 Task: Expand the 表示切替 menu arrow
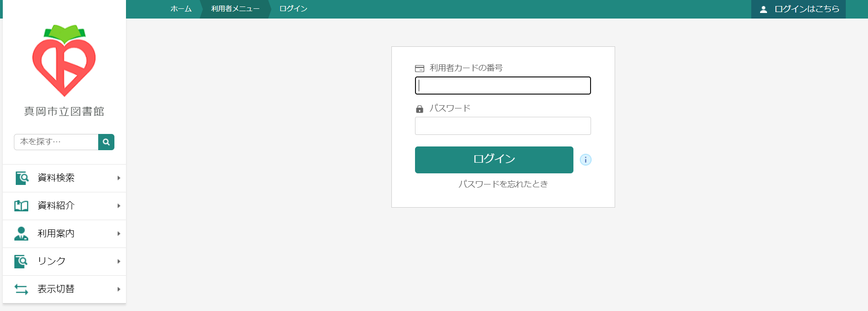(x=119, y=289)
